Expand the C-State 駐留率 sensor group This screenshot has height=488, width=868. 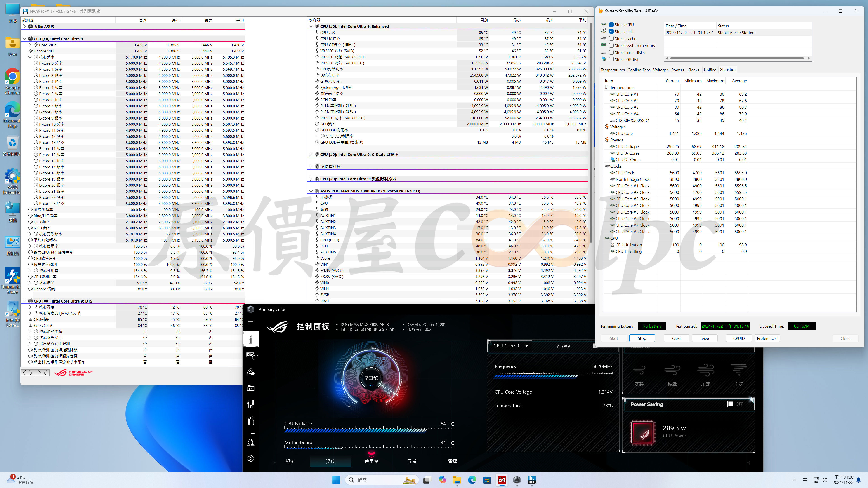pos(311,154)
